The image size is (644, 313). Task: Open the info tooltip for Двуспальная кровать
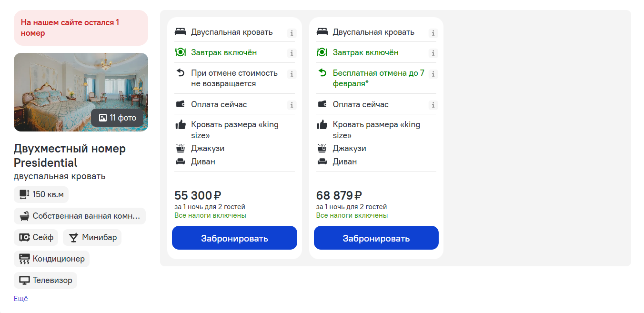(292, 33)
